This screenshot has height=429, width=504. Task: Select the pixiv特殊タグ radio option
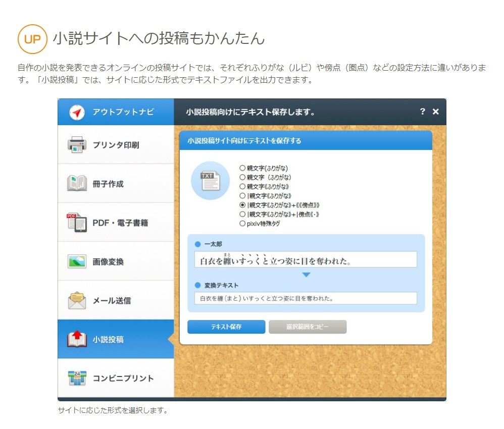point(260,224)
